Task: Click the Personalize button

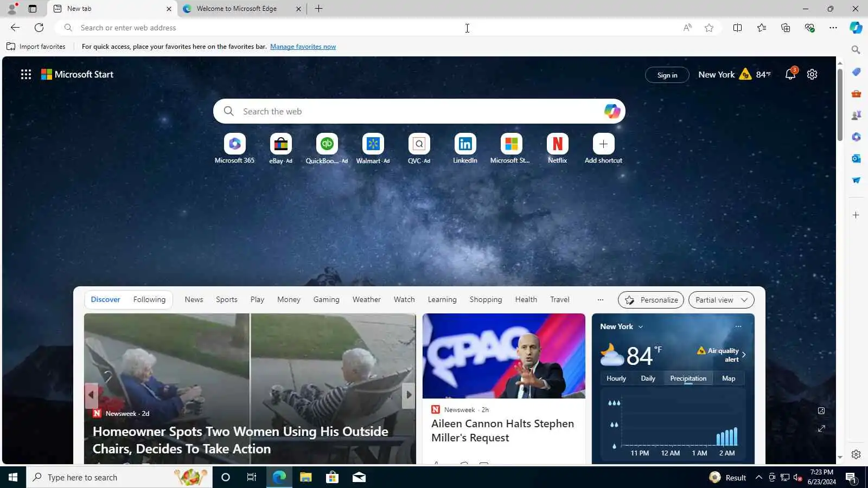Action: point(651,300)
